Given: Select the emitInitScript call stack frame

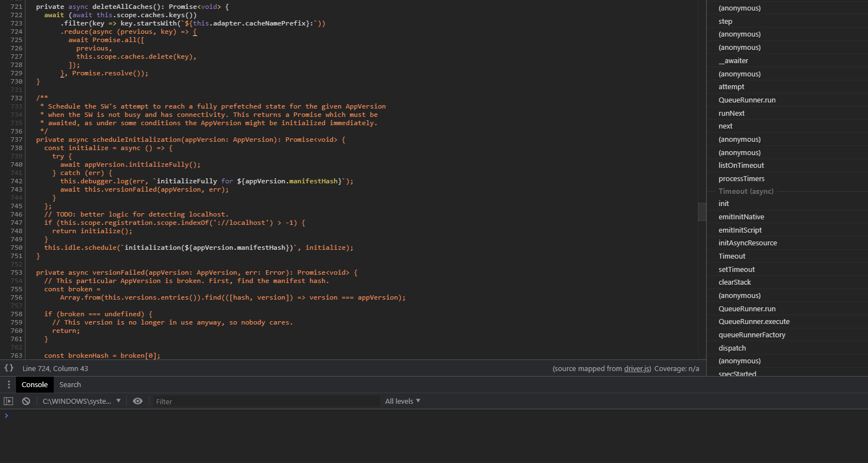Looking at the screenshot, I should (787, 230).
